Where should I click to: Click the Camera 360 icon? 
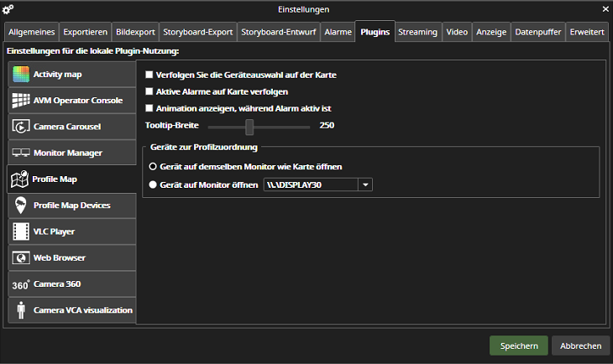[x=21, y=284]
